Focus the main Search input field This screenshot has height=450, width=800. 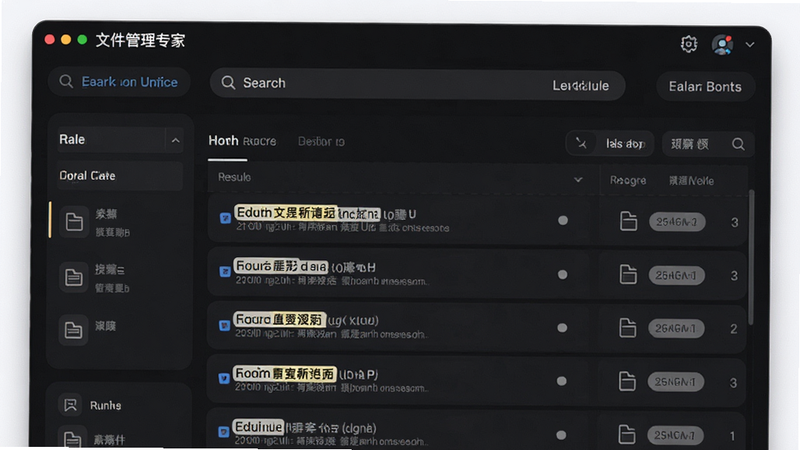[x=417, y=85]
